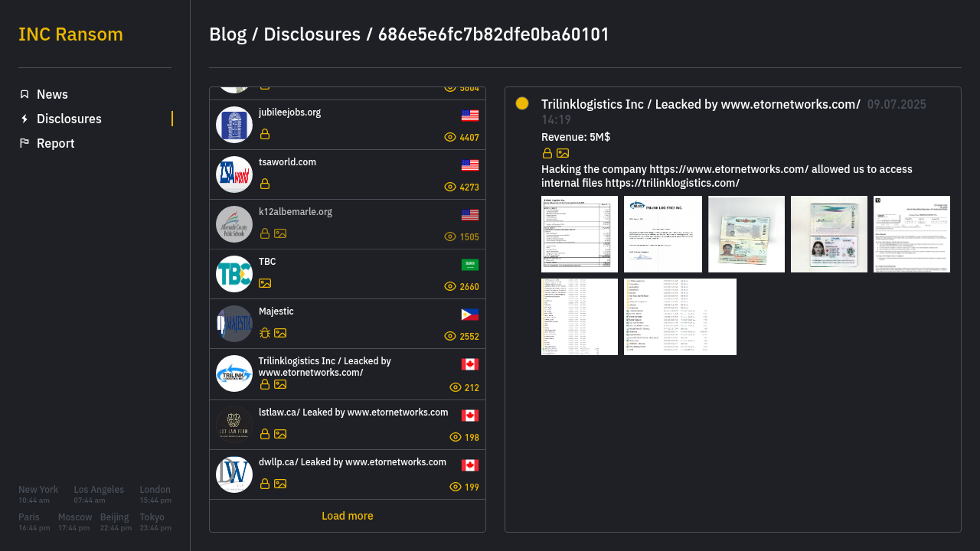The height and width of the screenshot is (551, 980).
Task: Open the Report menu item
Action: (55, 143)
